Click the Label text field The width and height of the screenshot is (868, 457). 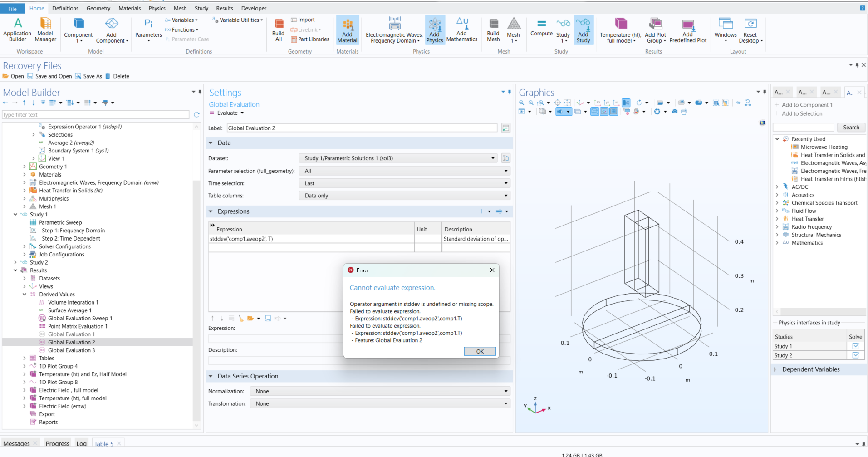click(x=362, y=128)
